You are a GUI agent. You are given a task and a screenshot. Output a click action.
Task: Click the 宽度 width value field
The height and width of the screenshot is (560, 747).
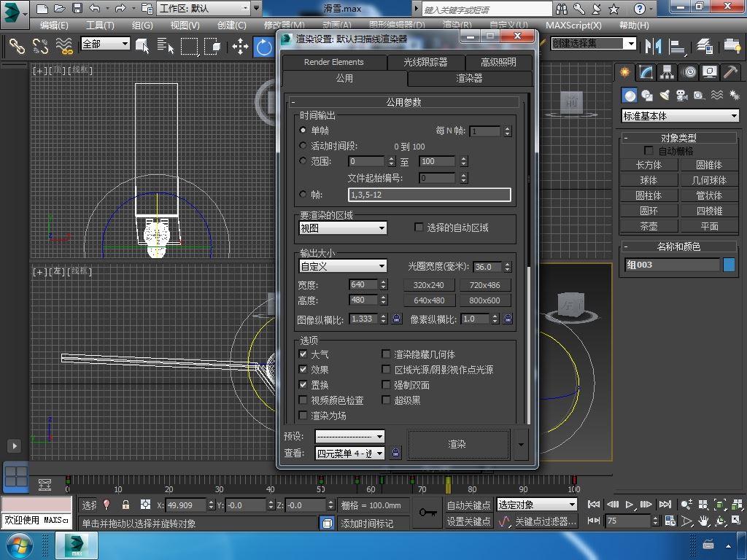(x=363, y=285)
